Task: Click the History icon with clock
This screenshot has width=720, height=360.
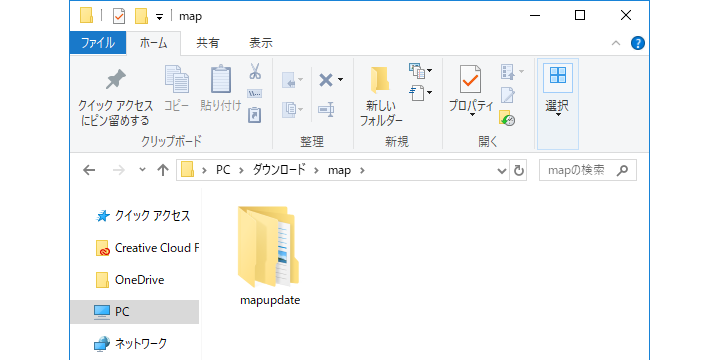Action: pyautogui.click(x=507, y=118)
